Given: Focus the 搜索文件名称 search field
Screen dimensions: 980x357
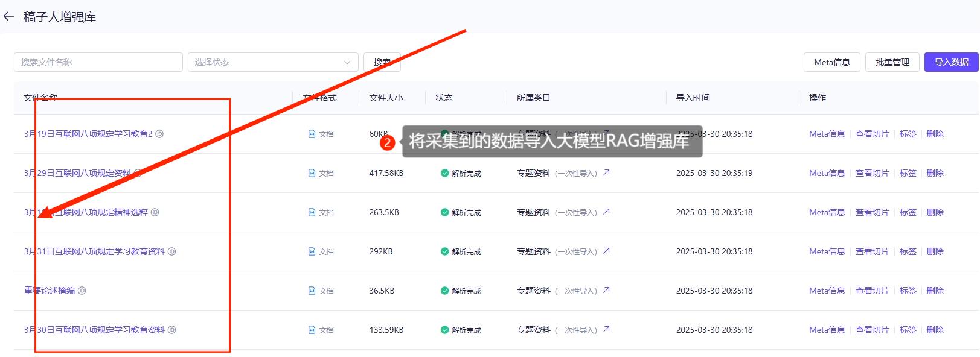Looking at the screenshot, I should (98, 62).
